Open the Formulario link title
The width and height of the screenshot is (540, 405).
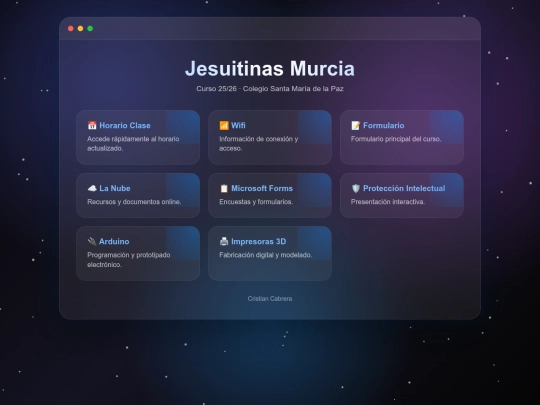pyautogui.click(x=384, y=125)
